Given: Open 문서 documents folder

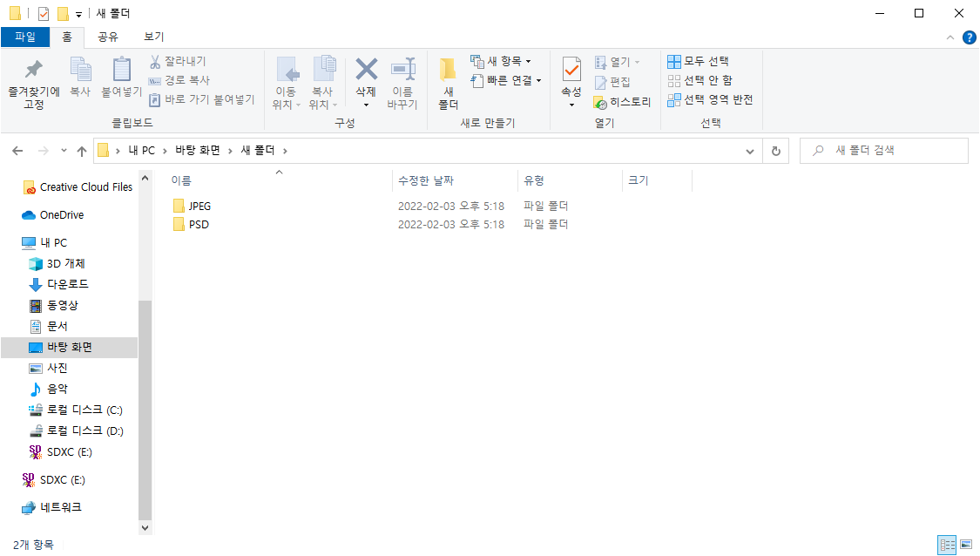Looking at the screenshot, I should click(x=48, y=327).
